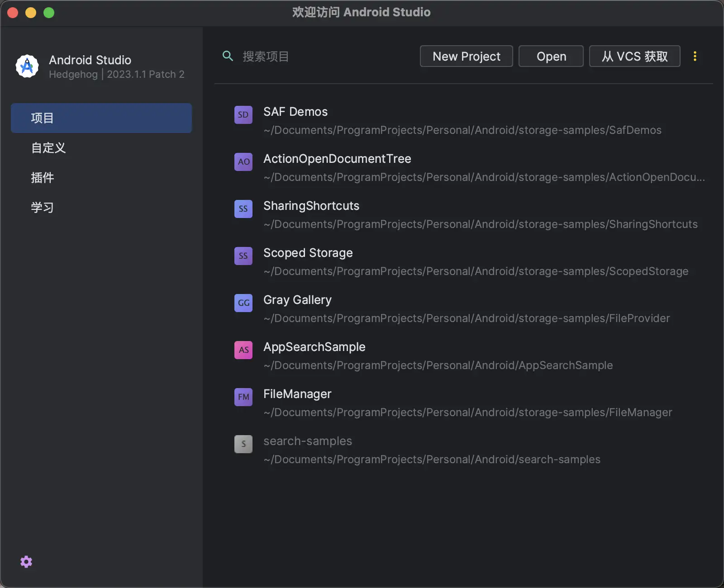Click the path ending in ActionOpenDocu...
The width and height of the screenshot is (724, 588).
point(484,177)
